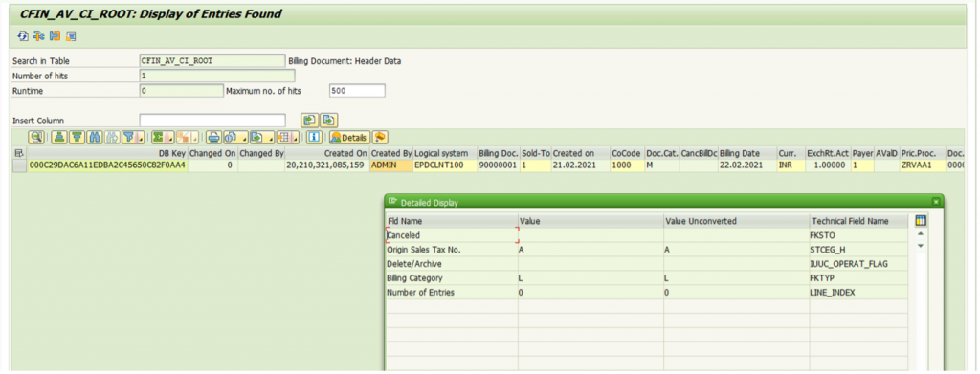Click the orange and blue third top toolbar icon
Screen dimensions: 980x374
[x=55, y=36]
